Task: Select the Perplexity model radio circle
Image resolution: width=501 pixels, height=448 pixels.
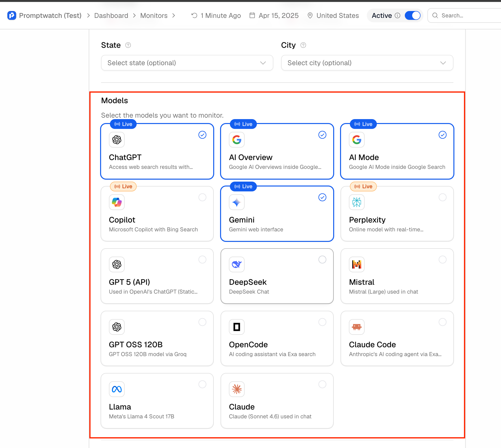Action: [443, 198]
